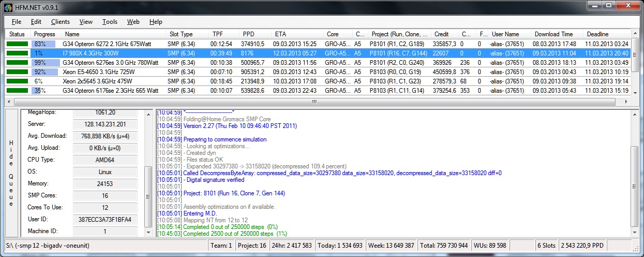
Task: Click the OS field showing Linux
Action: tap(104, 172)
